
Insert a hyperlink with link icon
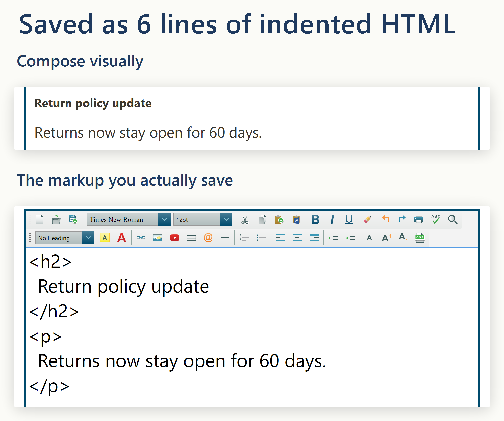[x=141, y=238]
